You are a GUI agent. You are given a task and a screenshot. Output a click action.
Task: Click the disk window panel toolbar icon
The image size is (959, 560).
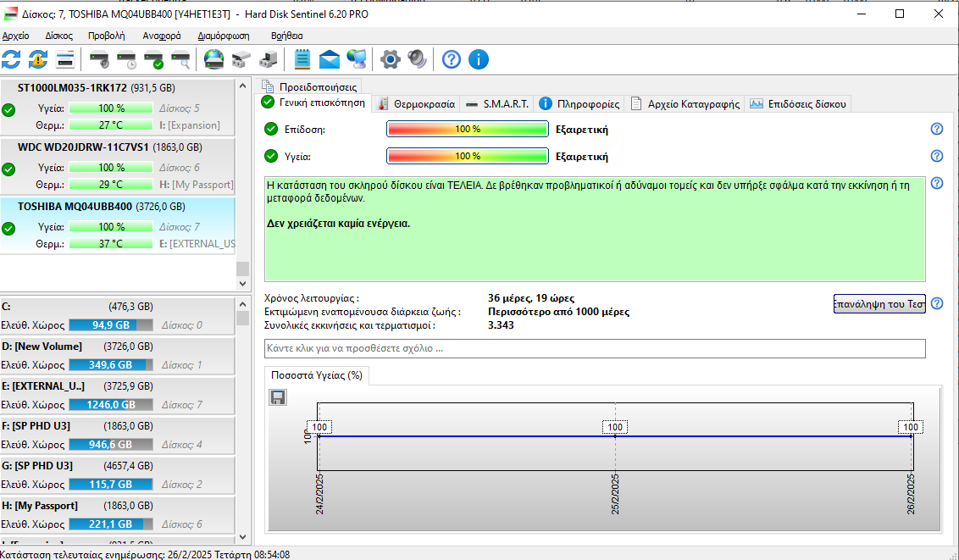65,59
